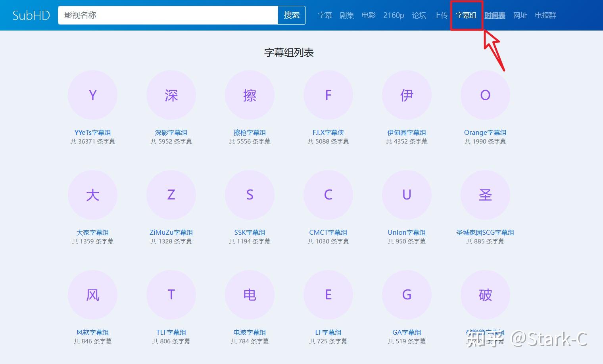Open the TLF字幕组 link
Screen dimensions: 603x364
[x=171, y=333]
